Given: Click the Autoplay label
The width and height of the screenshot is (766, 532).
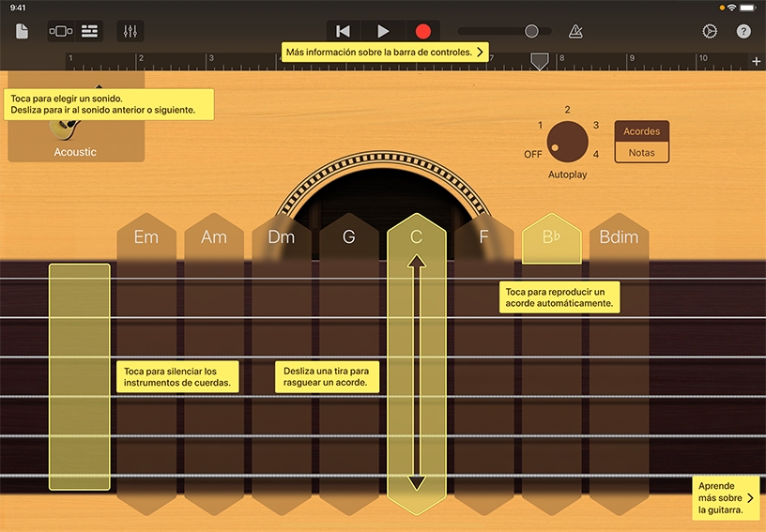Looking at the screenshot, I should point(567,175).
